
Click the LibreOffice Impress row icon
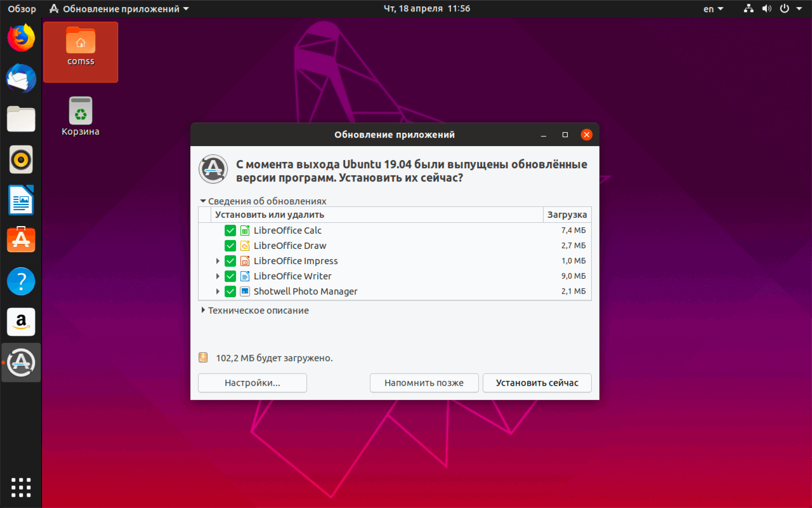point(245,261)
